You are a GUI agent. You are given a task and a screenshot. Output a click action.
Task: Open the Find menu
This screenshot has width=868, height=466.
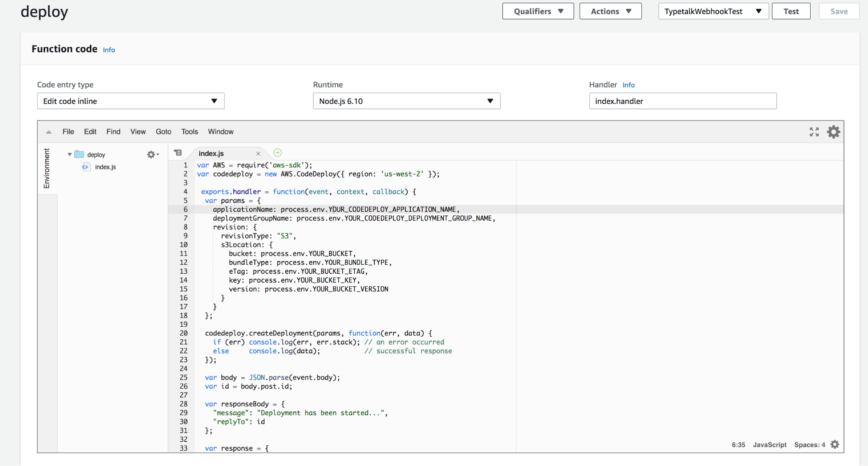pos(113,131)
